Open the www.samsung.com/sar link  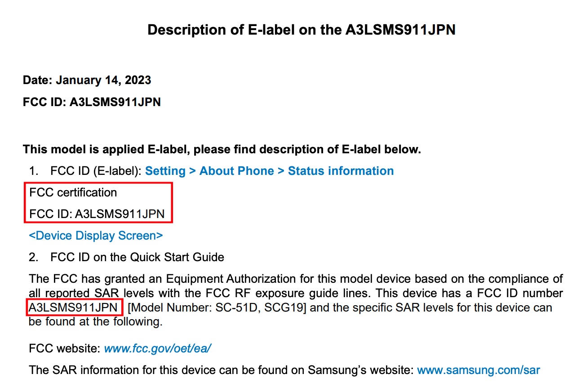pyautogui.click(x=479, y=370)
